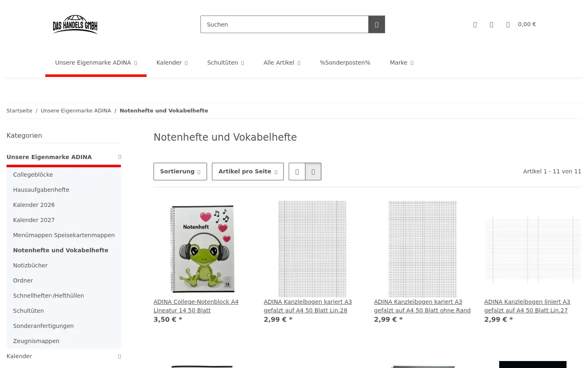
Task: Open the Sortierung dropdown
Action: click(180, 172)
